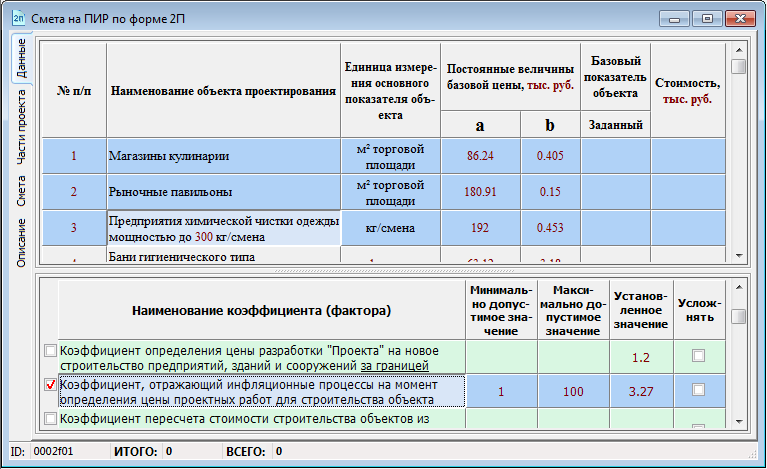767x469 pixels.
Task: Click the Стоимость cell for Рыночные павильоны
Action: tap(688, 192)
